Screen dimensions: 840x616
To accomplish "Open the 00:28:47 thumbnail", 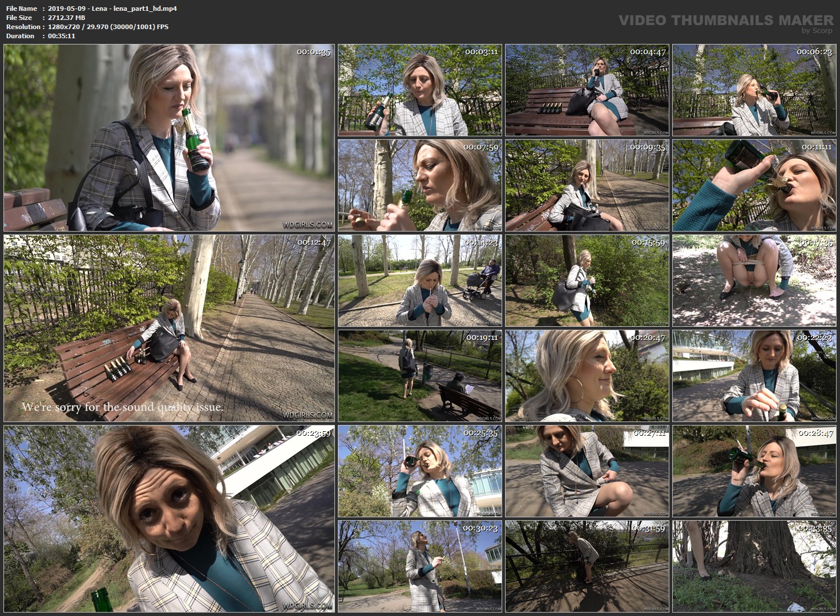I will click(754, 471).
